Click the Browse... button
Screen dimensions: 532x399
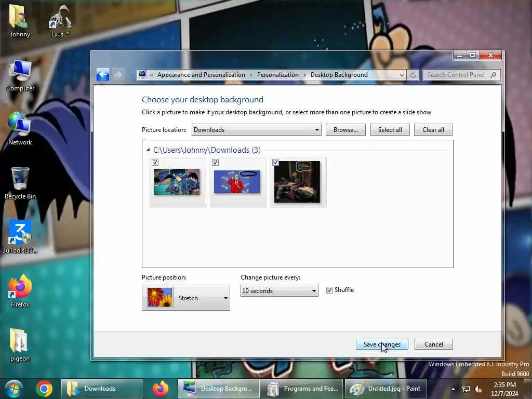[345, 129]
